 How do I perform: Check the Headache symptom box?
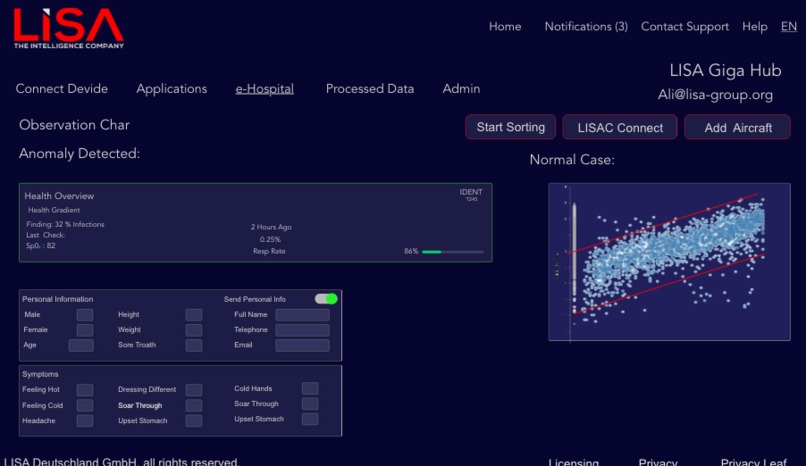click(85, 421)
